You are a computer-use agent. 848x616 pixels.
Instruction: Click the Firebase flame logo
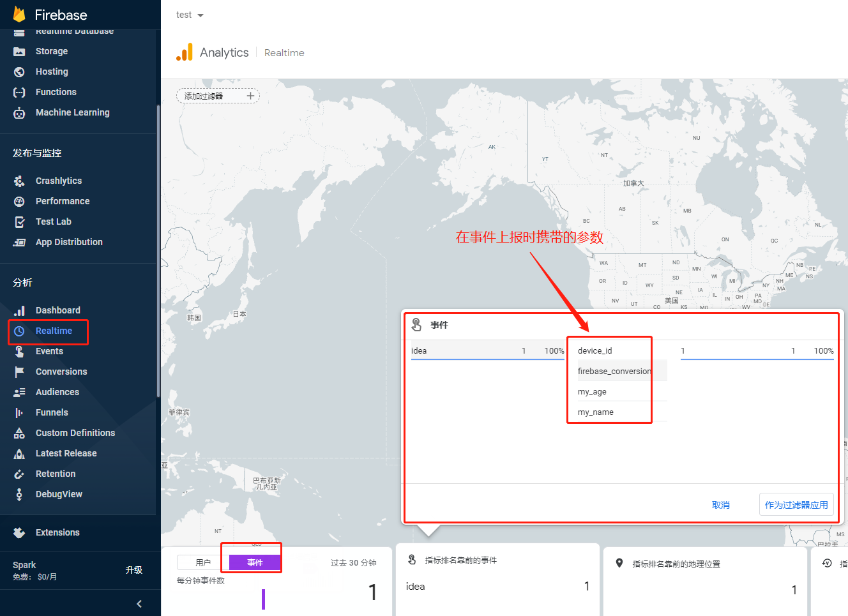[x=19, y=14]
